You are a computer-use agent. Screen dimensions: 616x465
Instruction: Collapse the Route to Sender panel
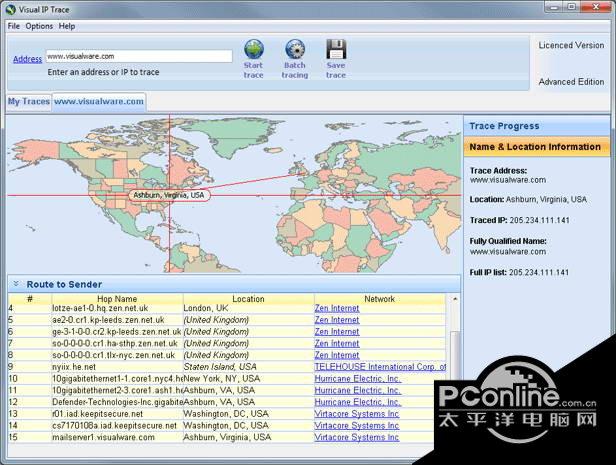[x=16, y=284]
